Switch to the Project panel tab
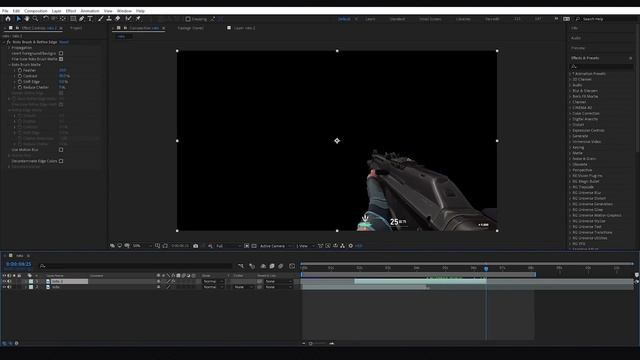640x360 pixels. [76, 28]
